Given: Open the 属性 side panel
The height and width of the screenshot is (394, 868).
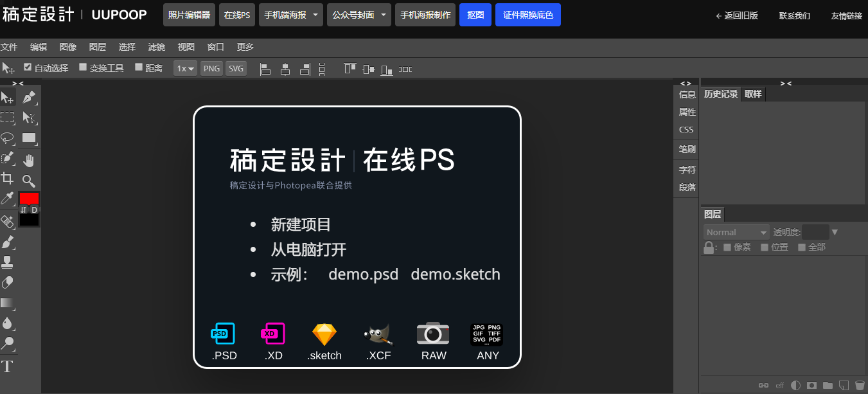Looking at the screenshot, I should (687, 112).
